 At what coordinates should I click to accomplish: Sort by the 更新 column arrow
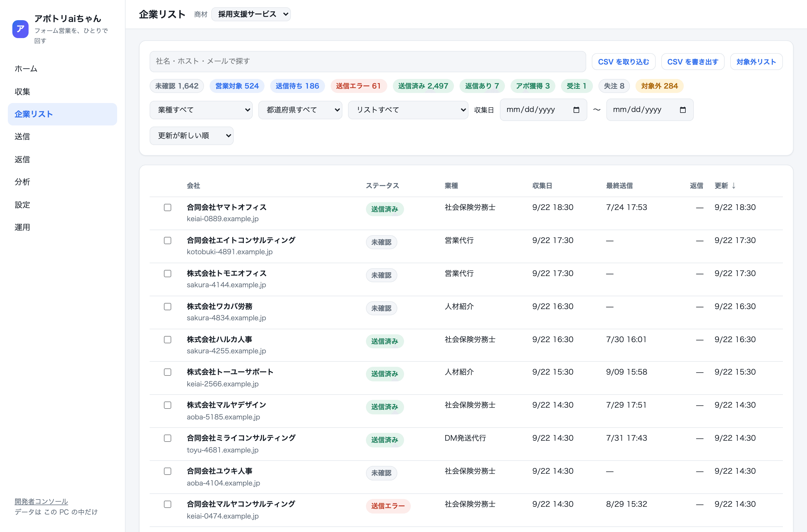tap(734, 186)
